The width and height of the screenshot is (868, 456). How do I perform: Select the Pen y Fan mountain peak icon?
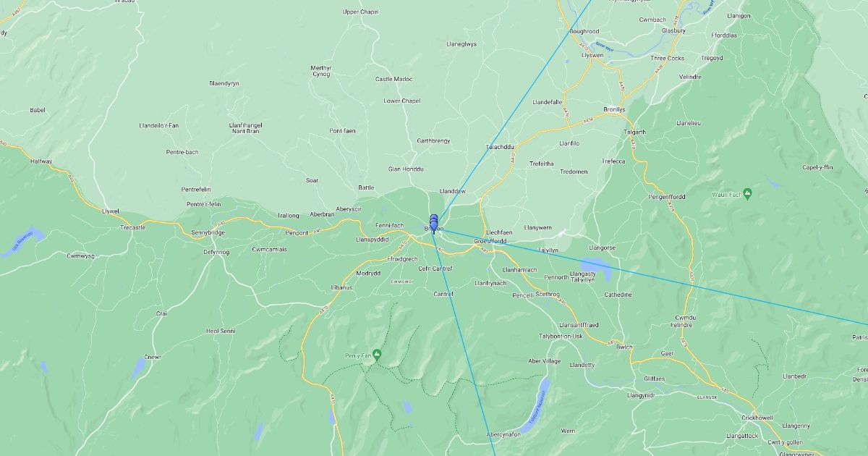(x=377, y=355)
